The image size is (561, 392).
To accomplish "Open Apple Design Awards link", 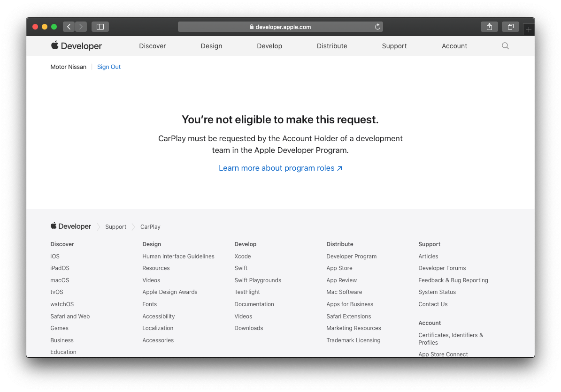I will coord(170,292).
